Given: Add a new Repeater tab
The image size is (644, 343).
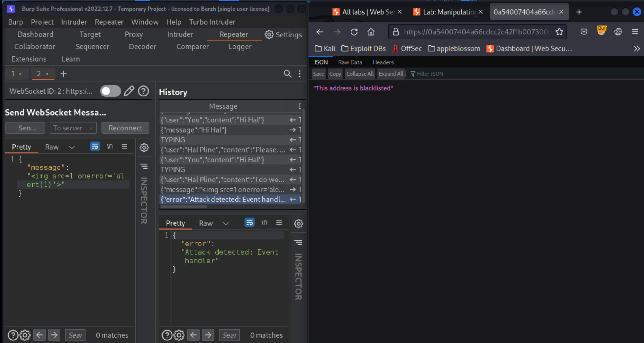Looking at the screenshot, I should click(x=63, y=74).
